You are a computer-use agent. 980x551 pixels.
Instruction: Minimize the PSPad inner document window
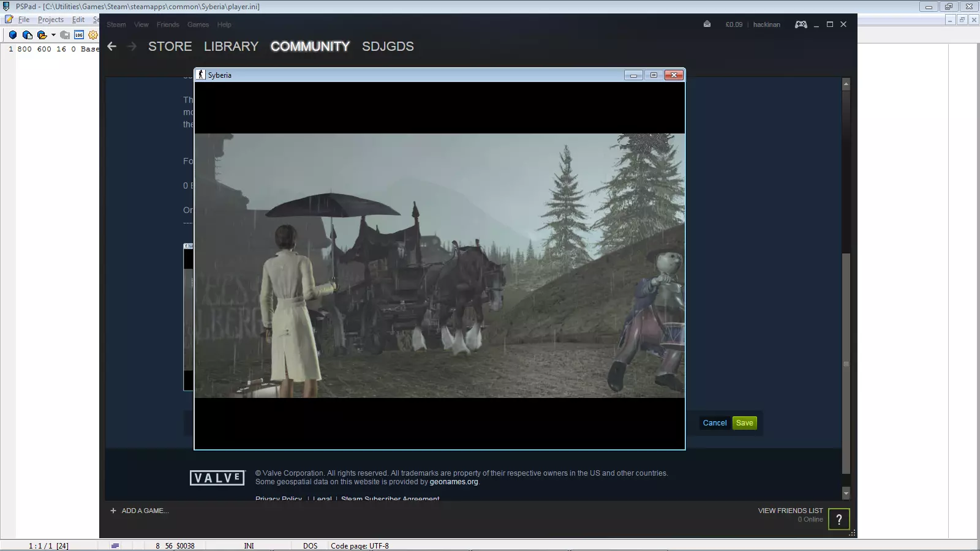pyautogui.click(x=951, y=20)
